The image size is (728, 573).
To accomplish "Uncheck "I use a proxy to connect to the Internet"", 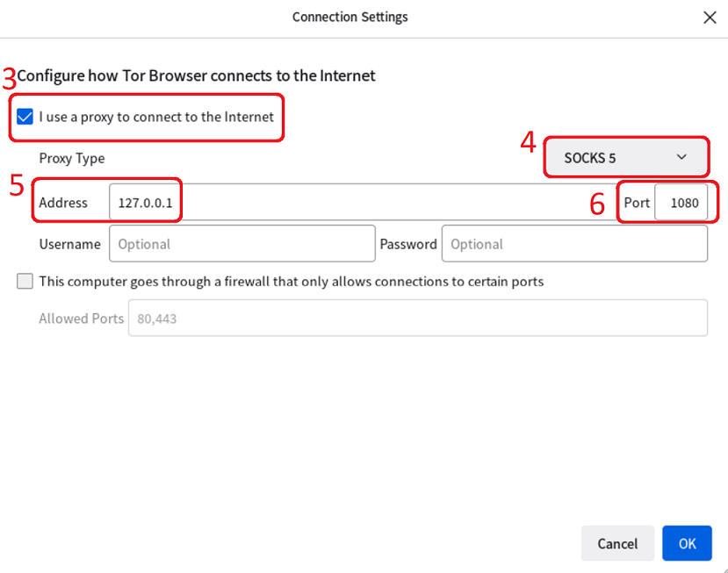I will [25, 116].
